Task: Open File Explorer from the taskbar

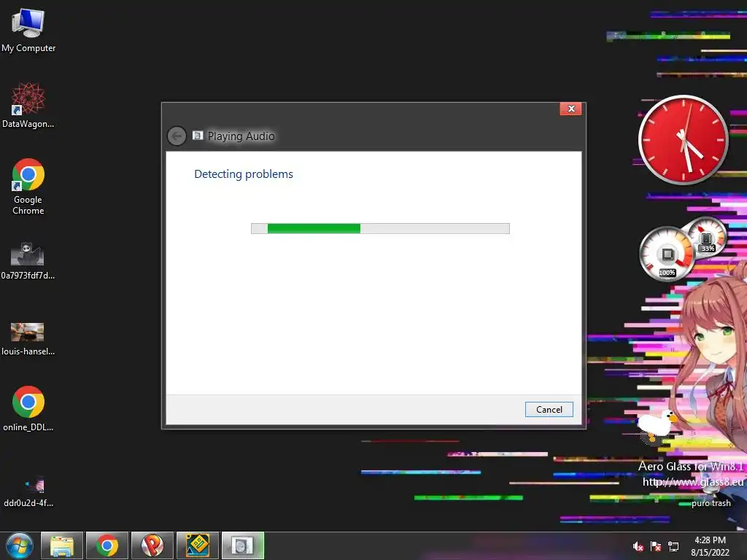Action: [62, 545]
